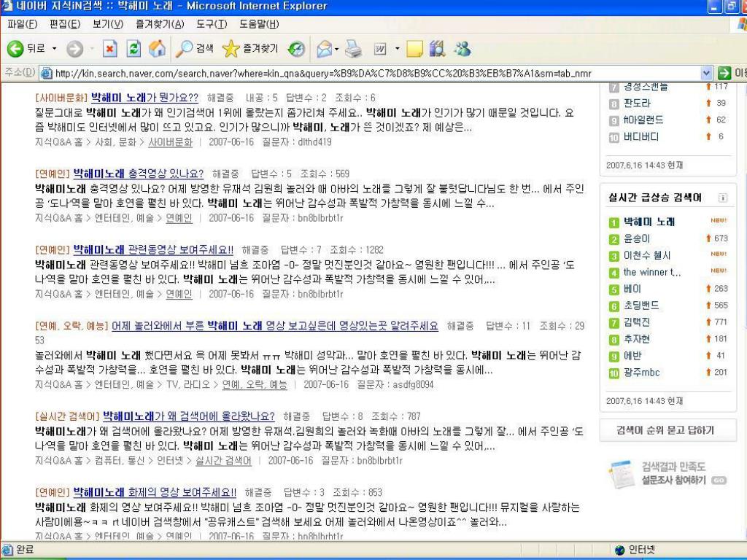Open the Mail envelope icon
The image size is (747, 560).
pyautogui.click(x=325, y=49)
